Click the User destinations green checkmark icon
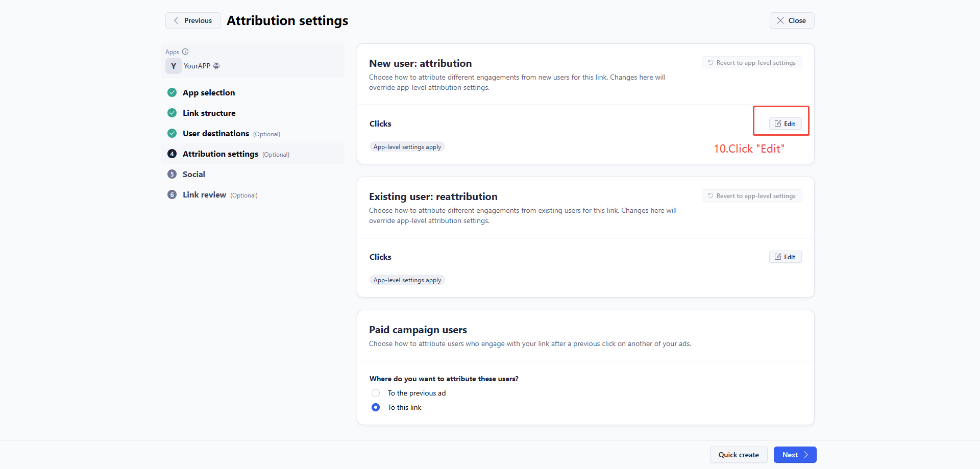980x469 pixels. pyautogui.click(x=172, y=133)
